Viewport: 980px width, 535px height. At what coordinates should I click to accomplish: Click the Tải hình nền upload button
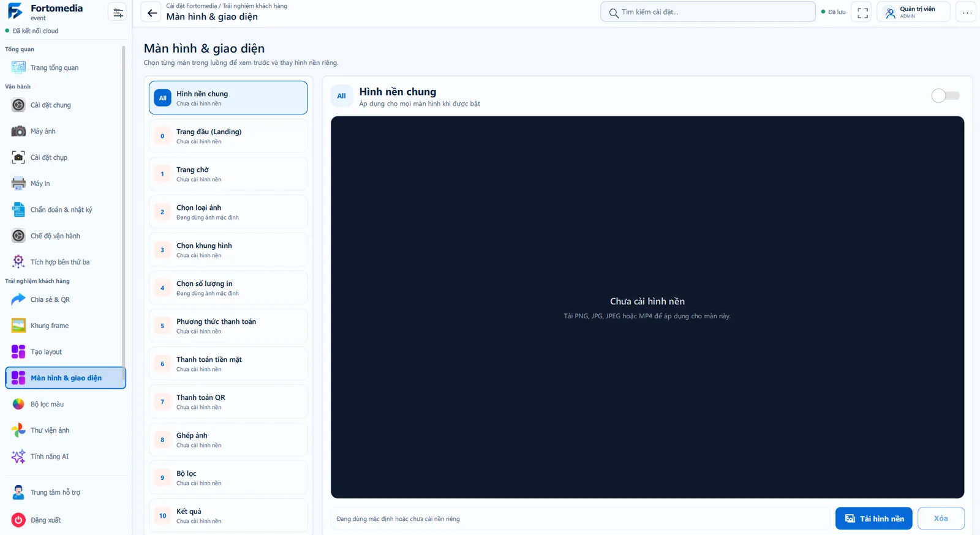[873, 518]
